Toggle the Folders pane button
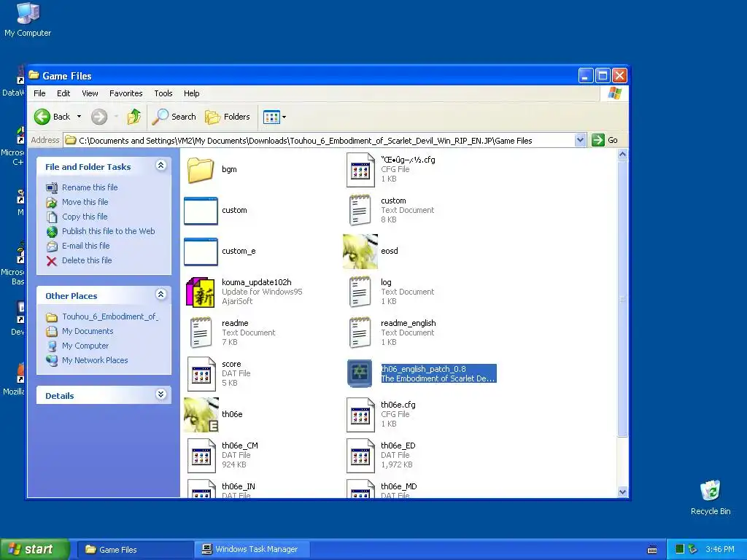Screen dimensions: 747x560 click(x=228, y=117)
